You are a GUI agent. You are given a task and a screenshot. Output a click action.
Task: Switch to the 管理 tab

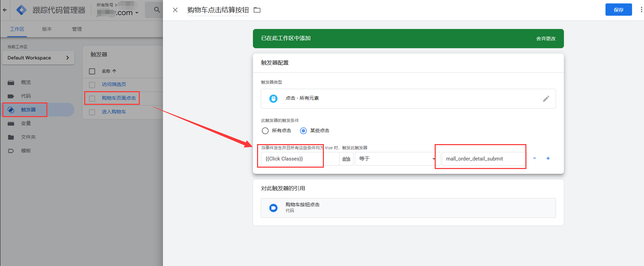77,29
